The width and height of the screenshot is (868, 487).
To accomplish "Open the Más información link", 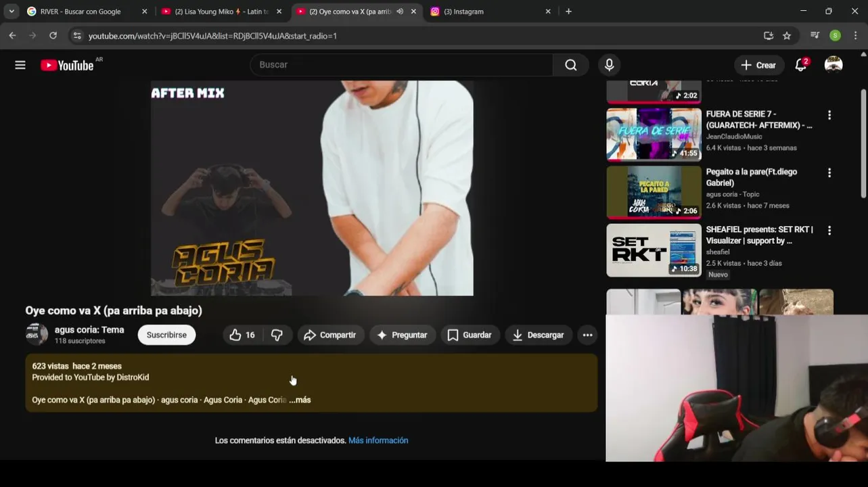I will pyautogui.click(x=378, y=440).
